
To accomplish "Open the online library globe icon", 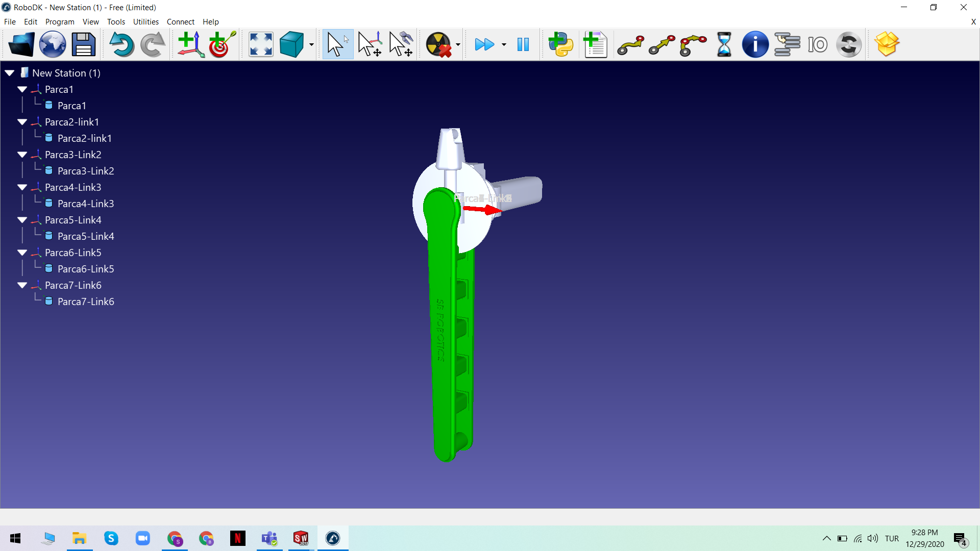I will point(53,44).
